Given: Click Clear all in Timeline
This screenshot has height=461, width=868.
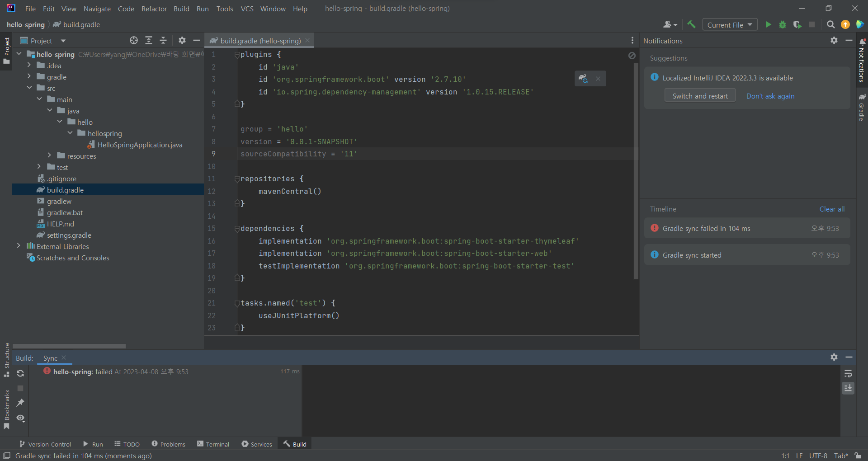Looking at the screenshot, I should tap(832, 209).
